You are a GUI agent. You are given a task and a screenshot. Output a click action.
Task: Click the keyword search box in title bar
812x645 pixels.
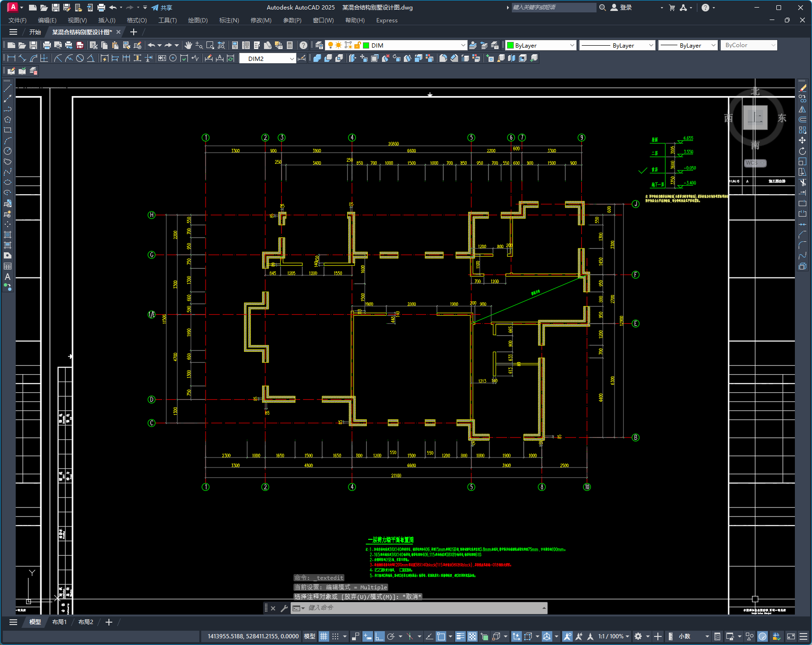click(554, 8)
